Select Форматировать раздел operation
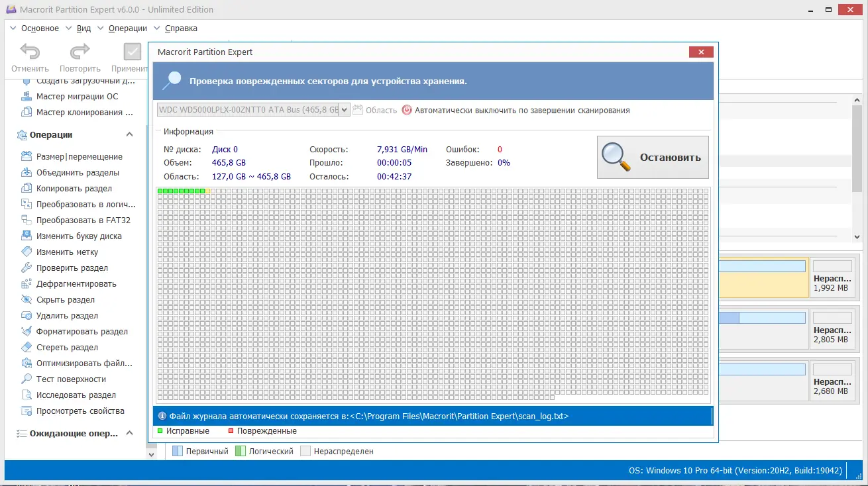 (75, 332)
